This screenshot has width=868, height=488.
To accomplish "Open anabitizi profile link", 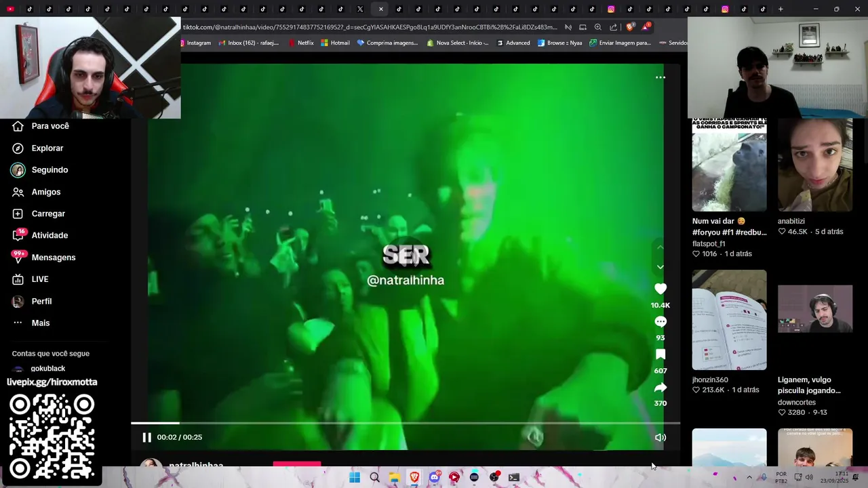I will click(791, 221).
